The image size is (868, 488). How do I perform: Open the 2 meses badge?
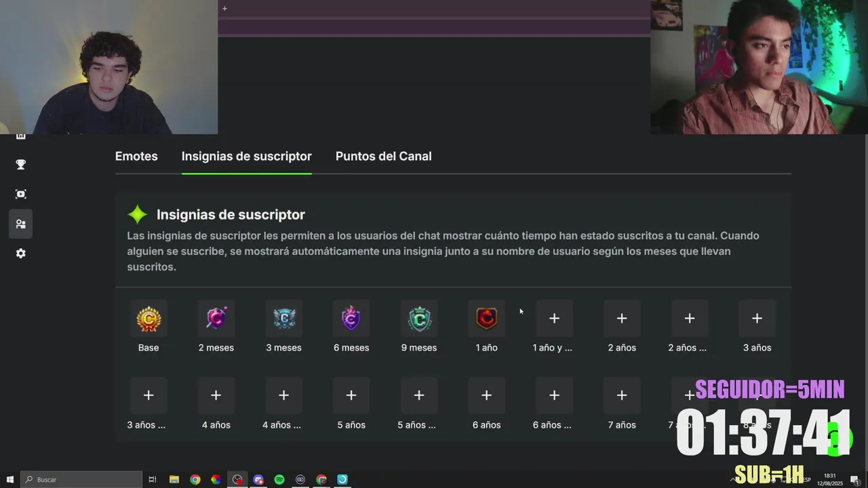(216, 319)
